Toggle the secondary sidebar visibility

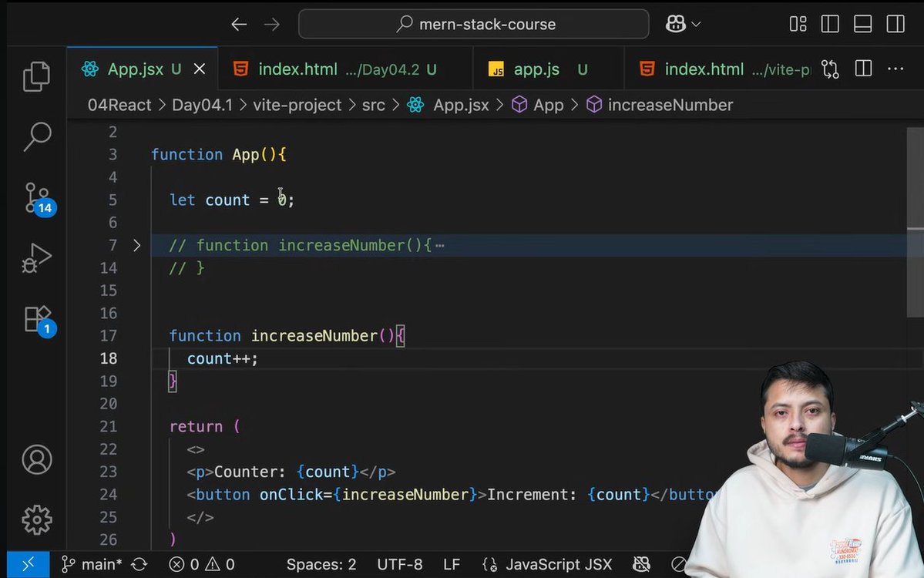[x=895, y=24]
